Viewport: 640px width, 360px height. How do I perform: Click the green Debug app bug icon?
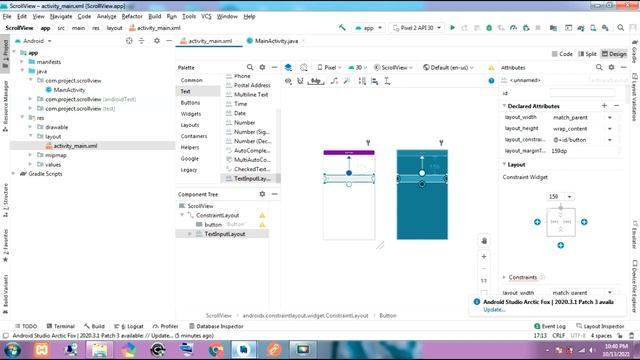click(489, 28)
